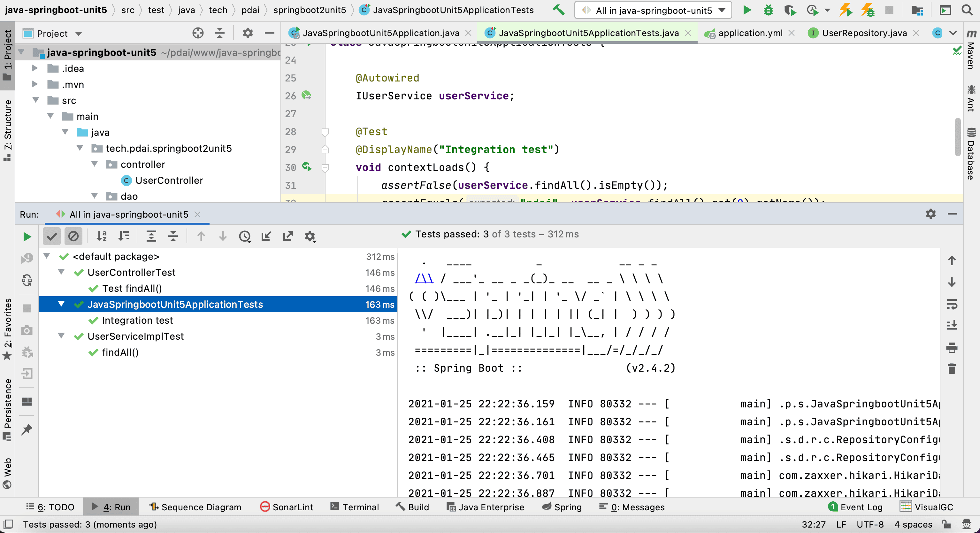
Task: Switch to the application.yml editor tab
Action: click(750, 33)
